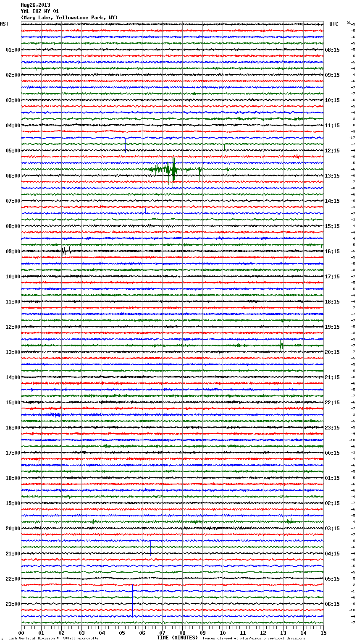Viewport: 357px width, 644px height.
Task: Select the station code YML EHZ WY 01
Action: [x=40, y=11]
